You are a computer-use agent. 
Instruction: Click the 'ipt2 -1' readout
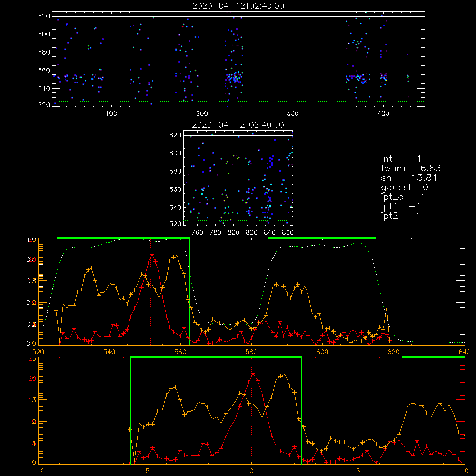[401, 216]
